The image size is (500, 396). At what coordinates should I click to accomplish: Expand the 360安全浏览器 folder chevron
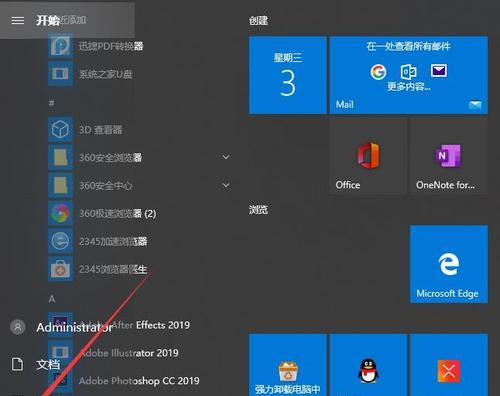226,157
